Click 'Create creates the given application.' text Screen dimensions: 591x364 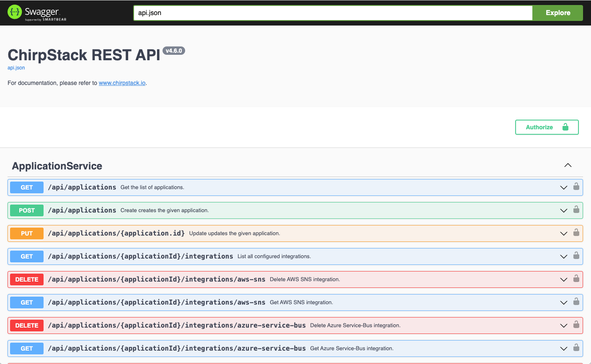pyautogui.click(x=165, y=210)
